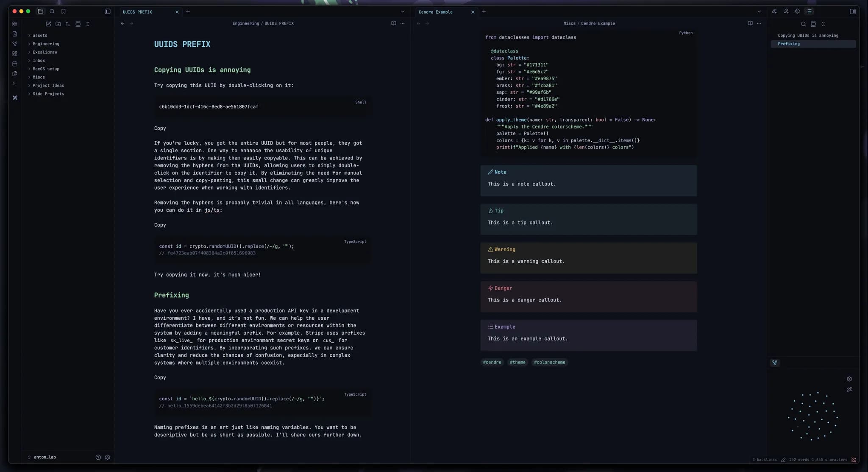Open tab list dropdown in left pane

[402, 11]
